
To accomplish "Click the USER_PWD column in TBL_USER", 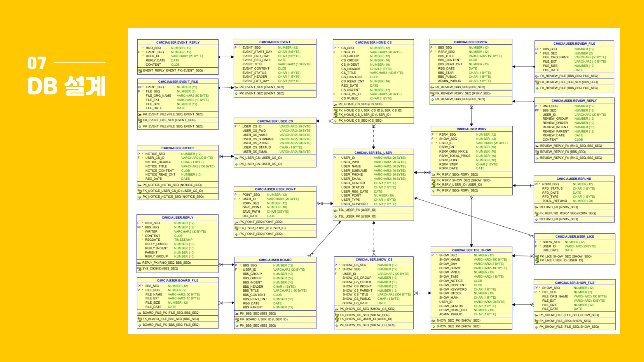I will click(350, 162).
